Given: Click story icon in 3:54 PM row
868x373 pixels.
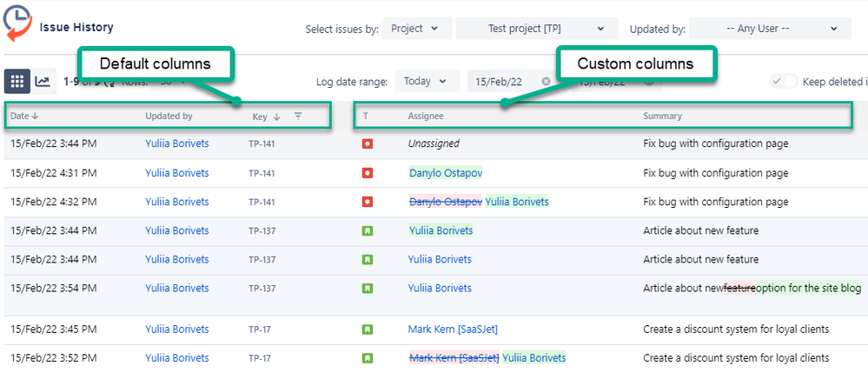Looking at the screenshot, I should click(367, 288).
